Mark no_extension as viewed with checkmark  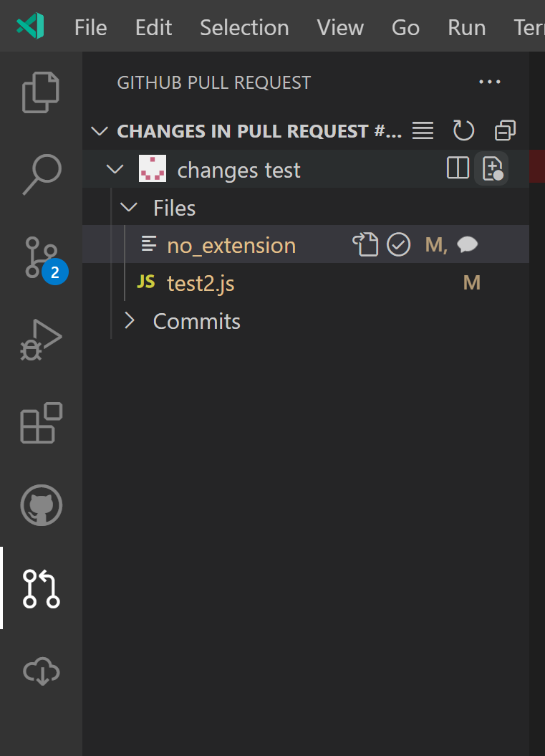(399, 244)
